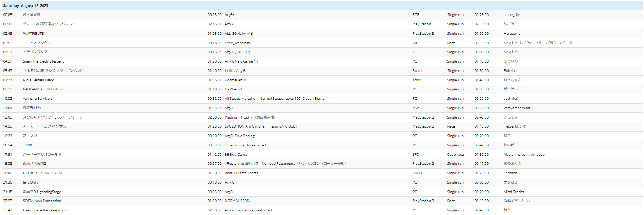Select the game title 'Ninja Gaiden Black'
The width and height of the screenshot is (644, 215).
[38, 80]
